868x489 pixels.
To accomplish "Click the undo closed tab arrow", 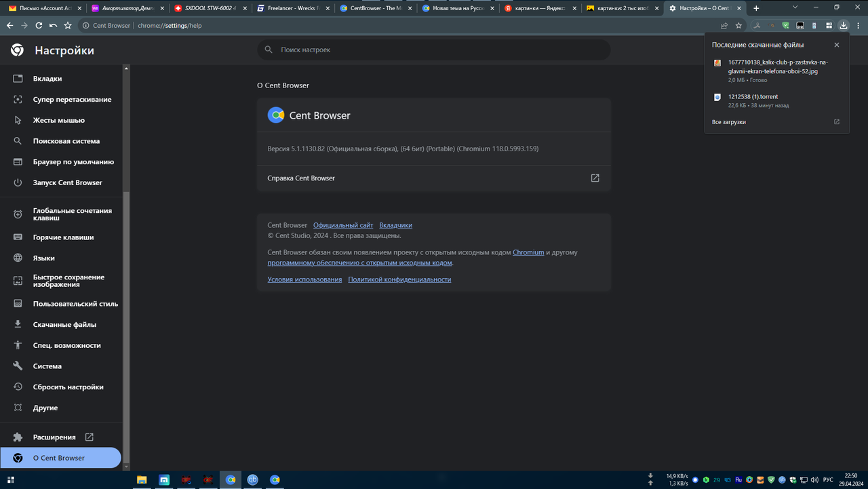I will click(x=53, y=25).
